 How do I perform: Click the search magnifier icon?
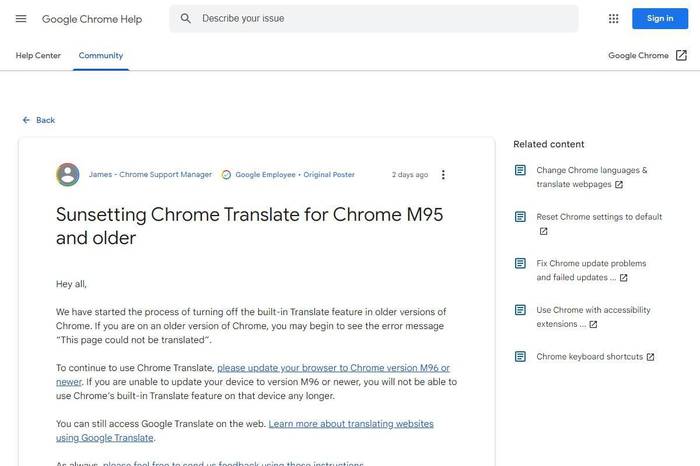point(186,18)
